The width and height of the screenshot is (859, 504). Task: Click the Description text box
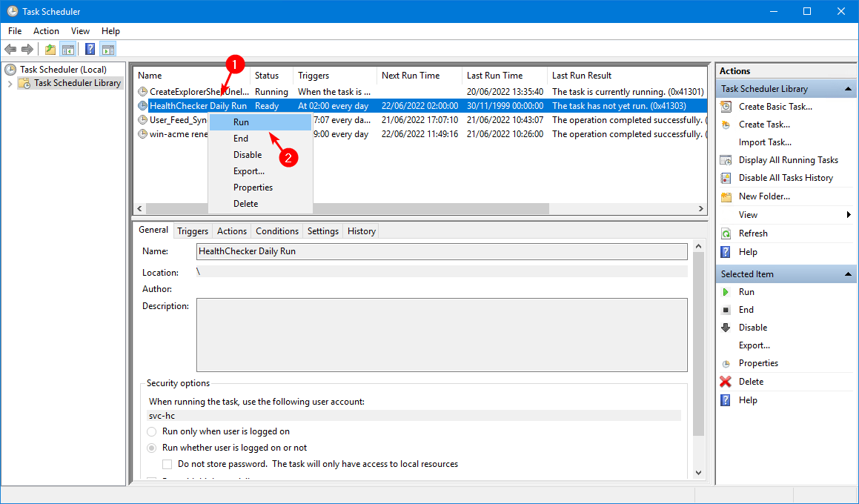(442, 335)
